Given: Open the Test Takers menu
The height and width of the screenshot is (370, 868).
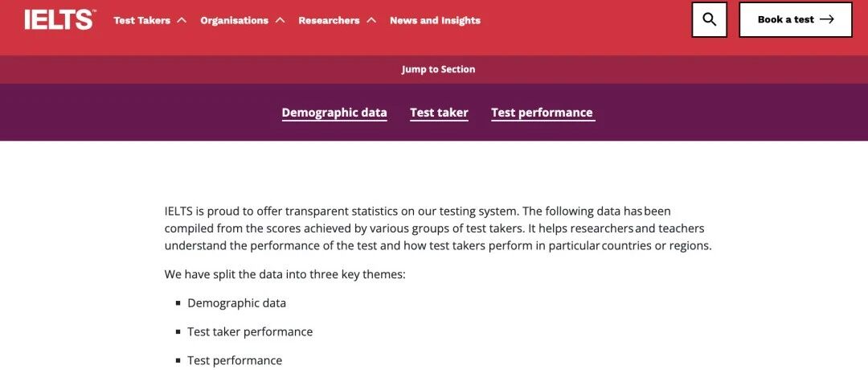Looking at the screenshot, I should [141, 20].
